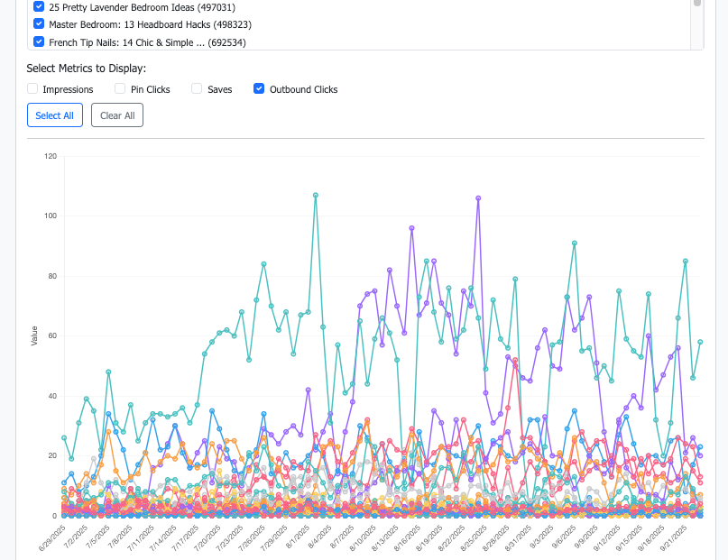Enable the Impressions metric checkbox
This screenshot has width=728, height=560.
click(32, 88)
